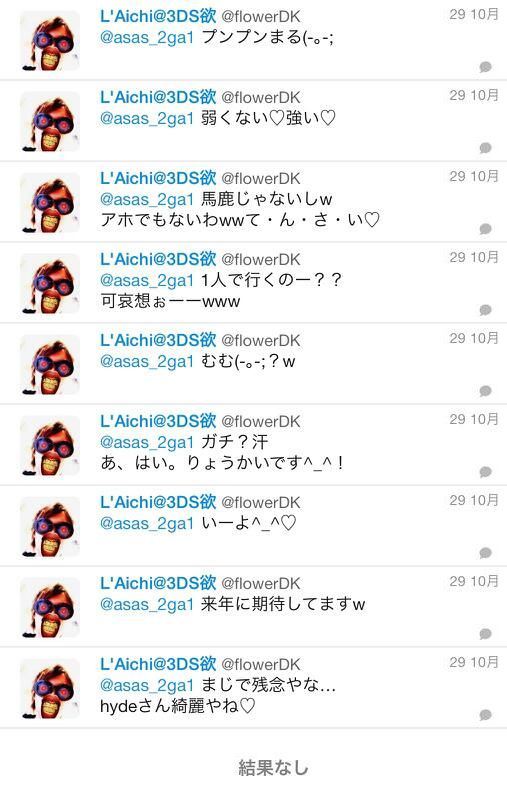Image resolution: width=507 pixels, height=800 pixels.
Task: Tap the 結果なし footer label
Action: point(273,767)
